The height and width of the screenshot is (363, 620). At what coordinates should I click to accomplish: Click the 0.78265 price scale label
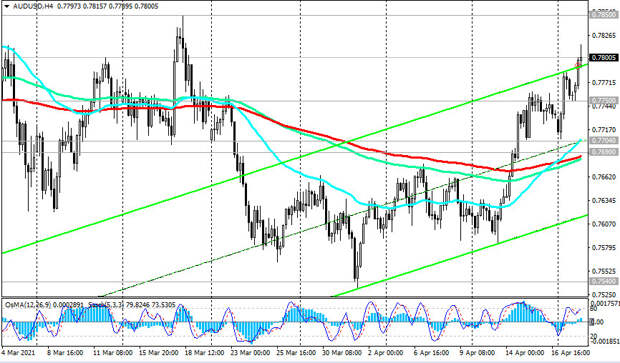[604, 36]
